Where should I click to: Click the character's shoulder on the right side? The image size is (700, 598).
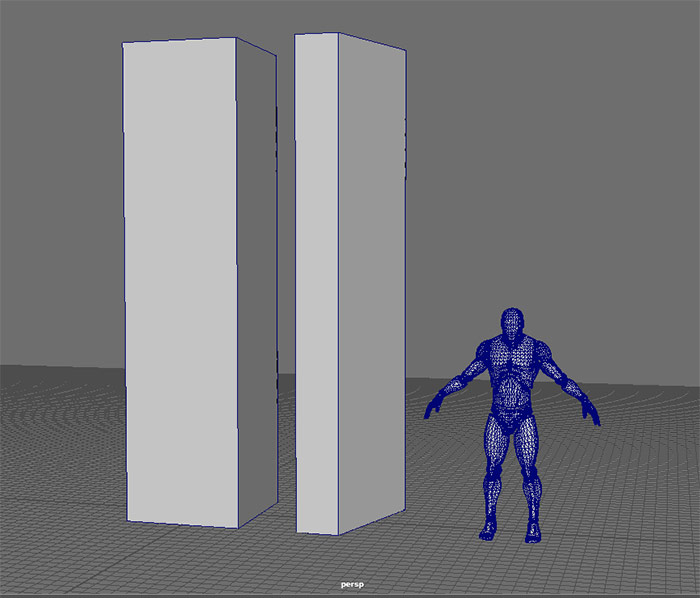[x=543, y=352]
